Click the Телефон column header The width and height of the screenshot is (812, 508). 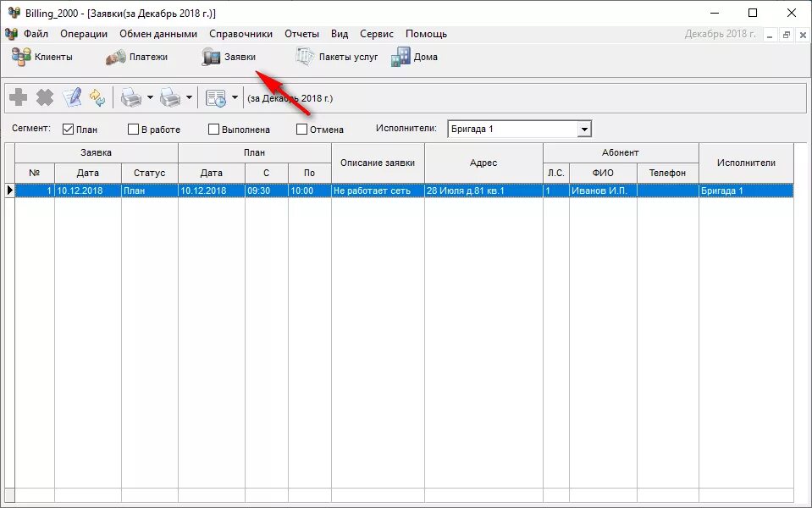point(667,173)
